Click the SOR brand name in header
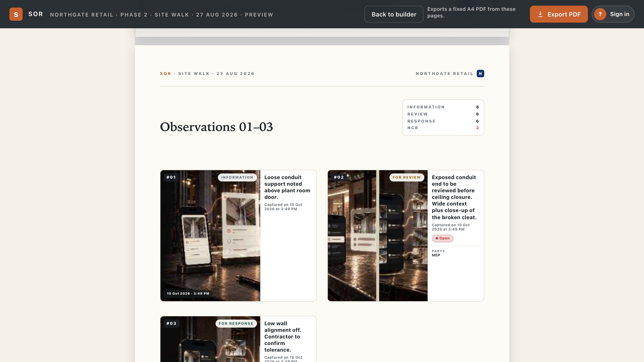Image resolution: width=644 pixels, height=362 pixels. click(36, 14)
